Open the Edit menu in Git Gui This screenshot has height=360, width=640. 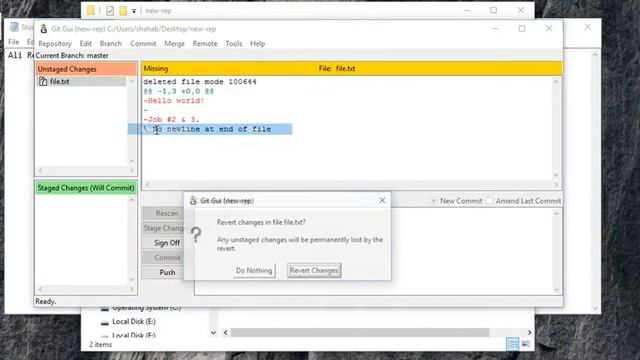[85, 43]
